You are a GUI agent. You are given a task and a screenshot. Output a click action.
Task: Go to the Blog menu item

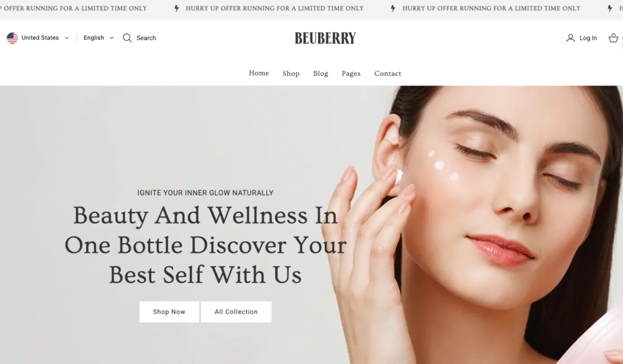click(x=321, y=74)
